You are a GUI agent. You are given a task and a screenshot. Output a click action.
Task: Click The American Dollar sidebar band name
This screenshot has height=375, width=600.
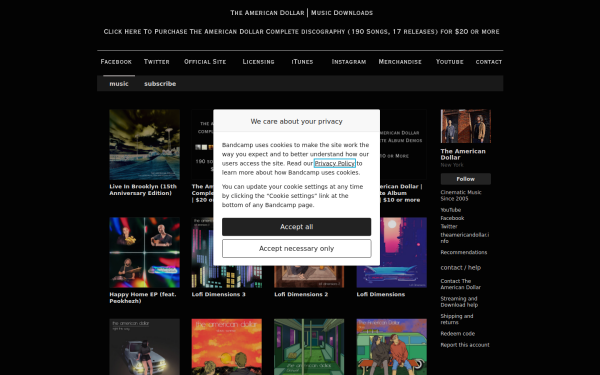(x=463, y=154)
